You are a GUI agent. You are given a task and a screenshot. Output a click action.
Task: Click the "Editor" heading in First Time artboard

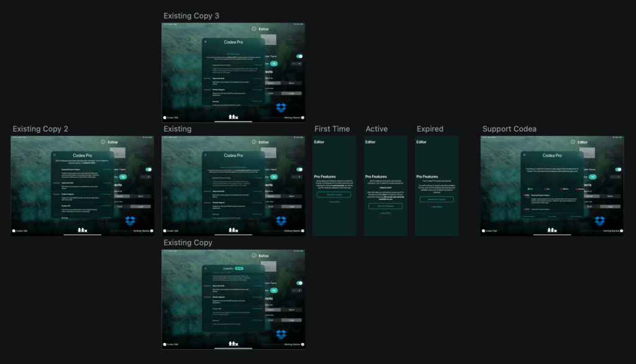pos(319,142)
